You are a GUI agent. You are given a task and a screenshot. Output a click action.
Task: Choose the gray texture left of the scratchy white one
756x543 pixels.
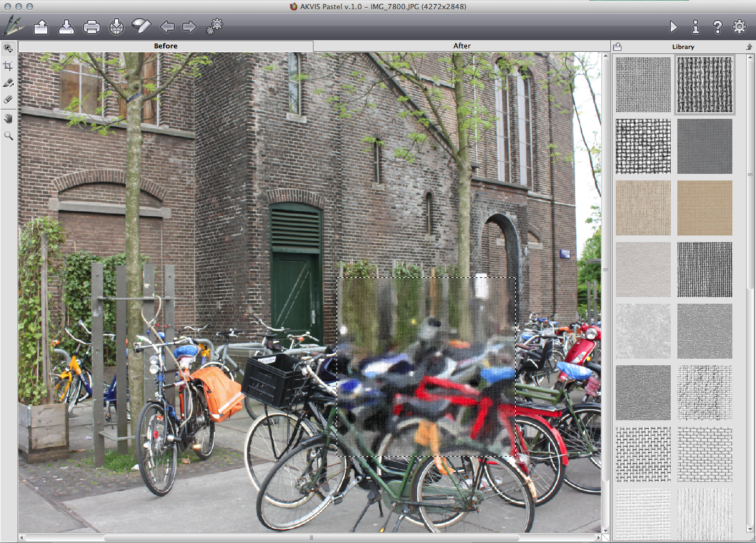[643, 393]
